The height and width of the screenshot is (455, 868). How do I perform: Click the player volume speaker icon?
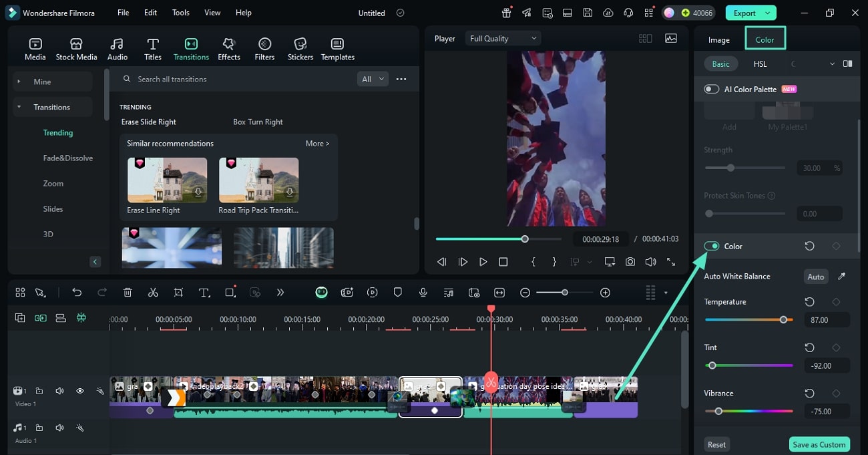click(650, 262)
